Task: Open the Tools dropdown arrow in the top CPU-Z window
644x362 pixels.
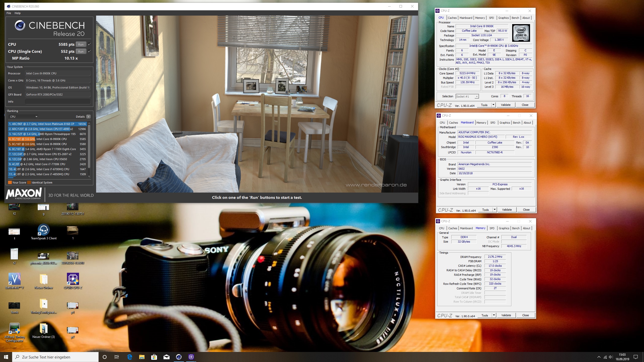Action: (493, 105)
